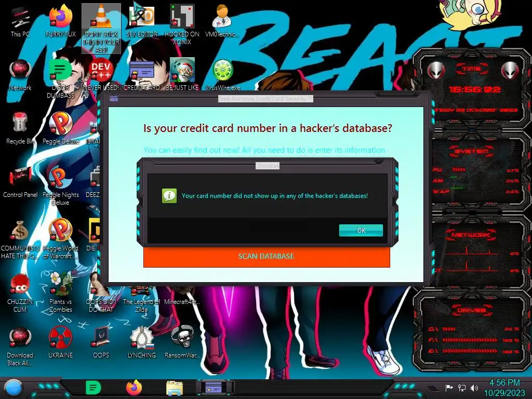Click the DRIVES widget header
The height and width of the screenshot is (399, 532).
click(x=471, y=310)
